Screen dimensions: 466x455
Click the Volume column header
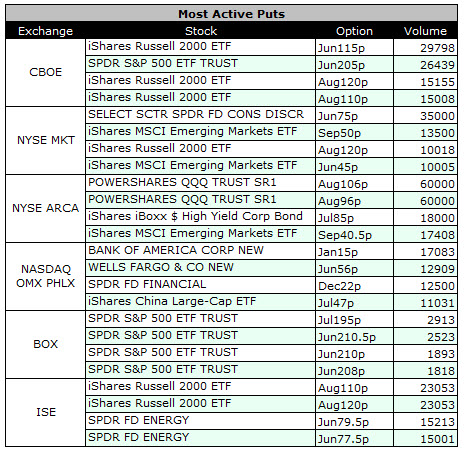(425, 31)
